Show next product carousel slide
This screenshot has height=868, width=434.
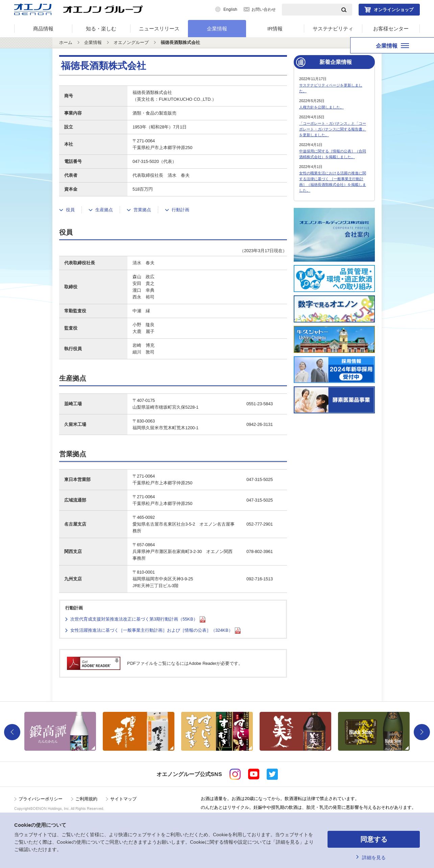pos(422,732)
